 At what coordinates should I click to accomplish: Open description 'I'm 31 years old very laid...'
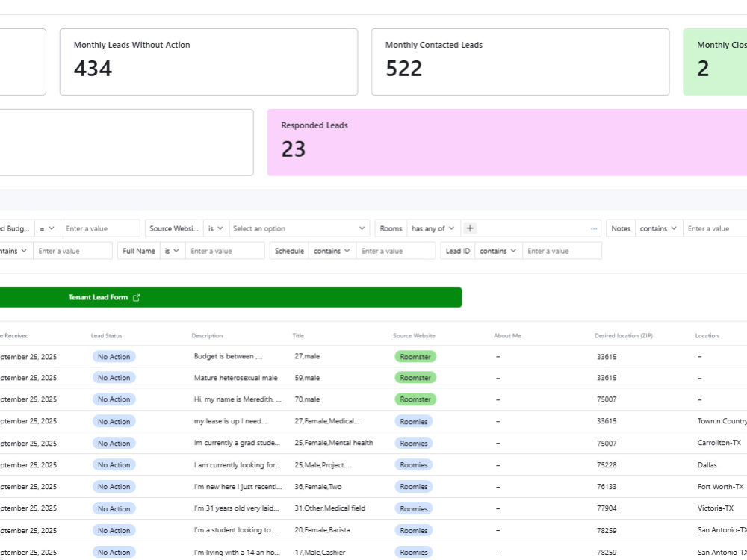[x=236, y=508]
